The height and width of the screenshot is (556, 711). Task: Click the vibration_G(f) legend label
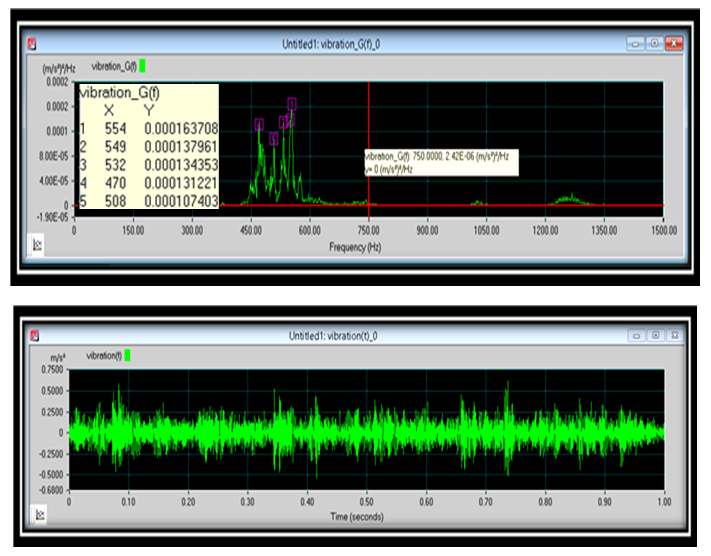(113, 66)
